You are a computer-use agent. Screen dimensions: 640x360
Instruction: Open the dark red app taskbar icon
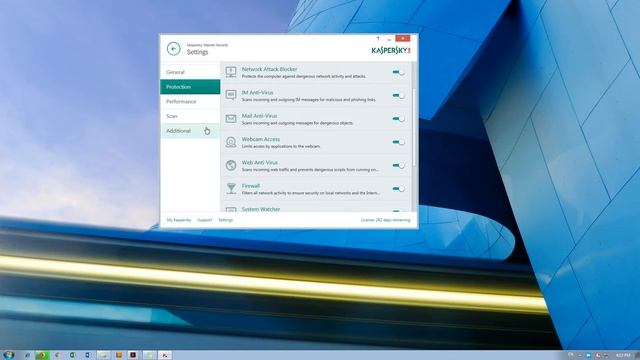[133, 355]
